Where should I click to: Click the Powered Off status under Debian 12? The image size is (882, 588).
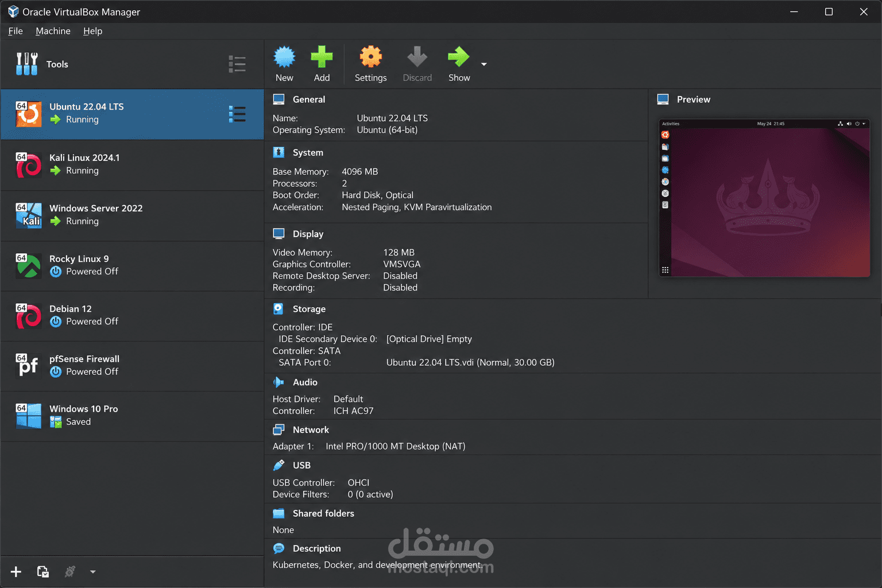pyautogui.click(x=92, y=322)
